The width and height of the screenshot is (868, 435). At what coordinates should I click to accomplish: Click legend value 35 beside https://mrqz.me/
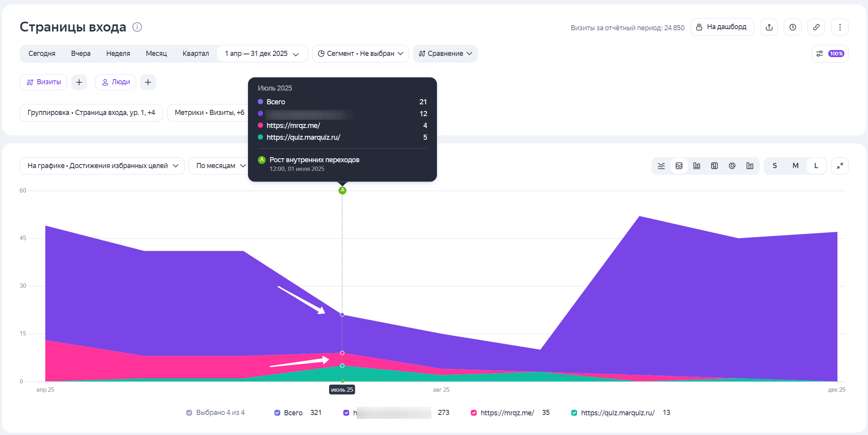[x=546, y=413]
